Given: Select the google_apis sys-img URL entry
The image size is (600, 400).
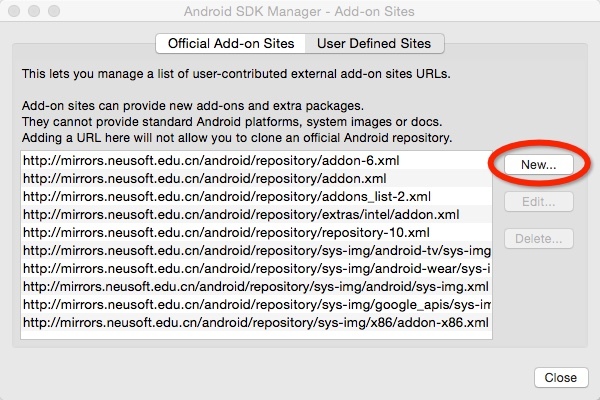Looking at the screenshot, I should [256, 304].
